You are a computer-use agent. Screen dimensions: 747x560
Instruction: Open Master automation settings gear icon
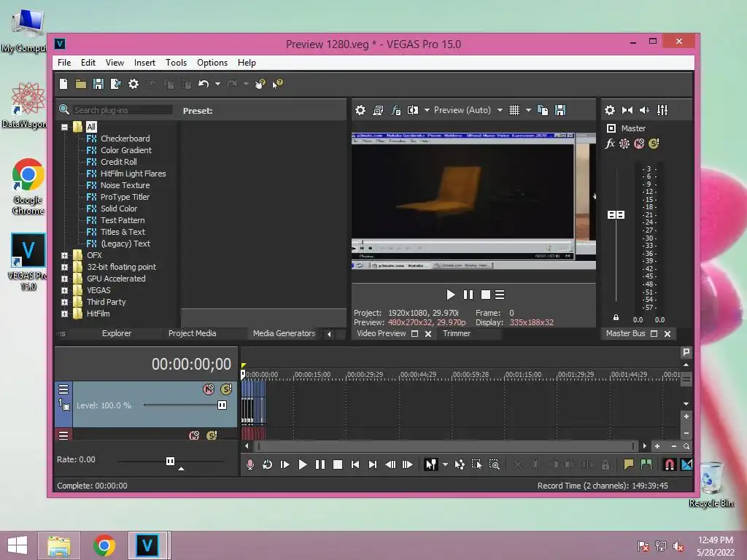(624, 144)
